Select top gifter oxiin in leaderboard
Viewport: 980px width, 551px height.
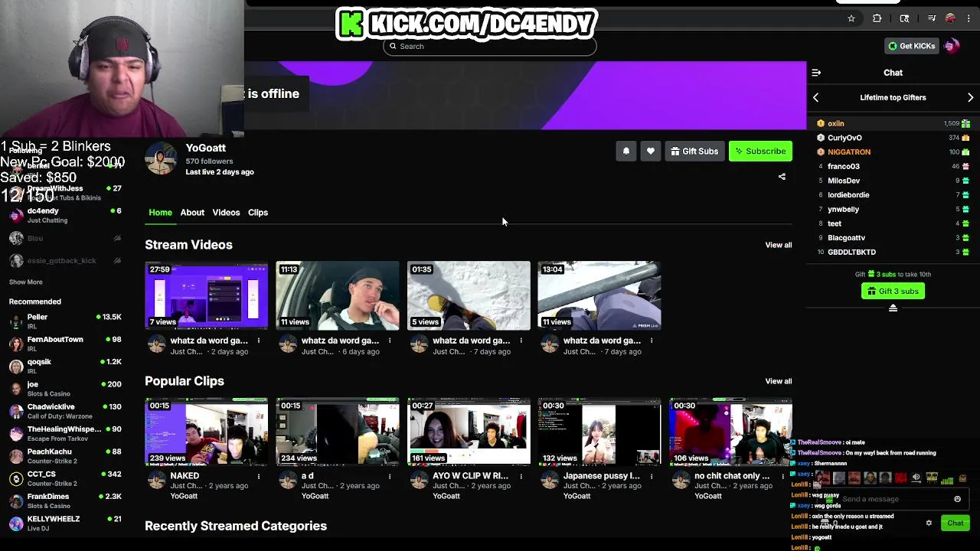tap(893, 123)
